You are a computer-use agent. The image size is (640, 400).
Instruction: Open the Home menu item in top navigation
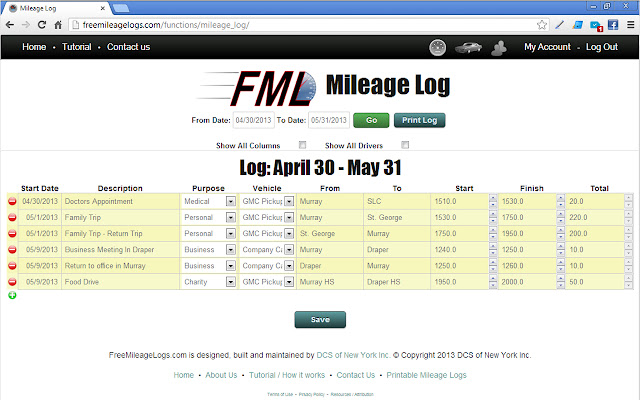[x=34, y=47]
